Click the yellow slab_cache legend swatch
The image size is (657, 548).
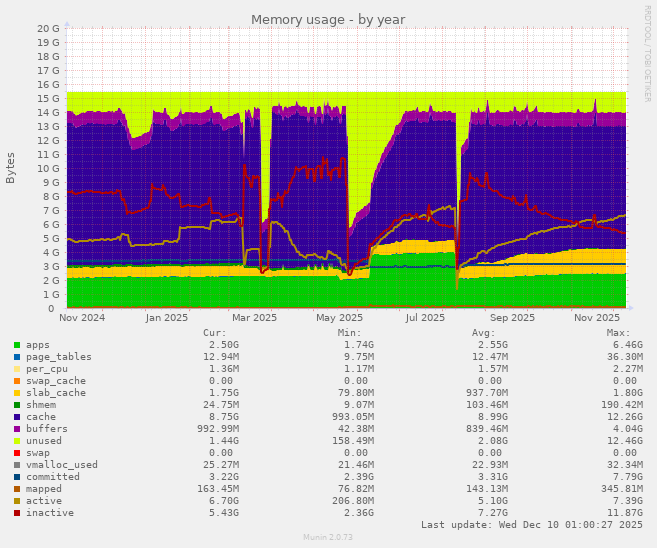coord(17,393)
